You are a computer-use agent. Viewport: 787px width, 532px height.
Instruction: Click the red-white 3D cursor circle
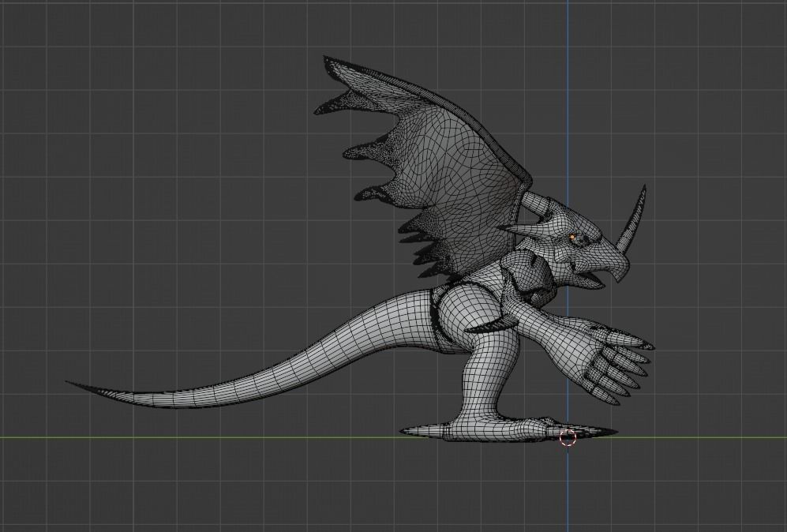click(x=568, y=437)
